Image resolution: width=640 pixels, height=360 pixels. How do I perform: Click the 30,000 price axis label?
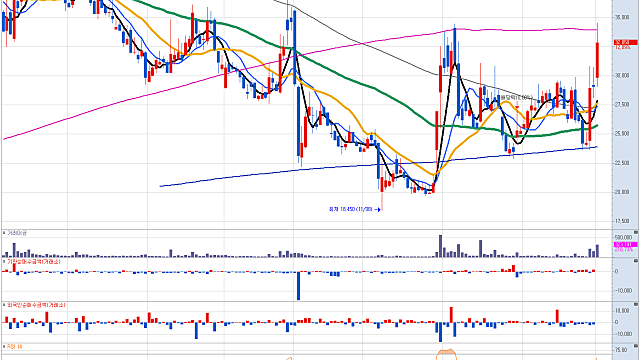pos(622,76)
